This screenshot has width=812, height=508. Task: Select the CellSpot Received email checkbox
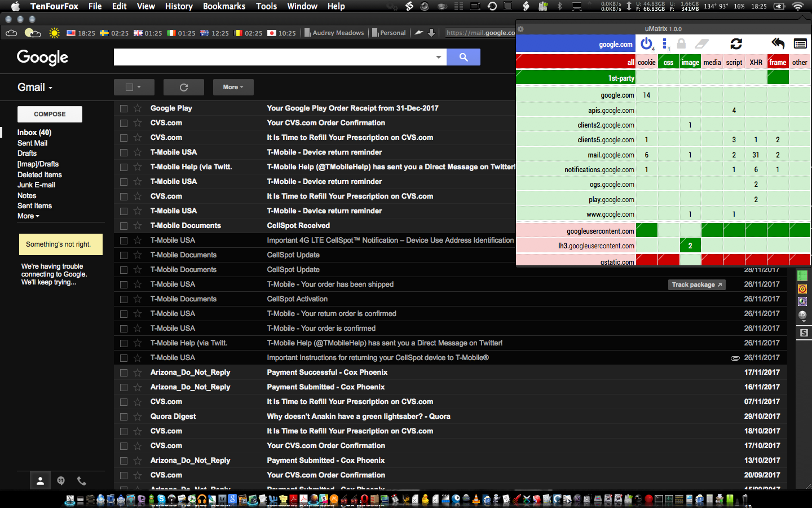click(123, 226)
